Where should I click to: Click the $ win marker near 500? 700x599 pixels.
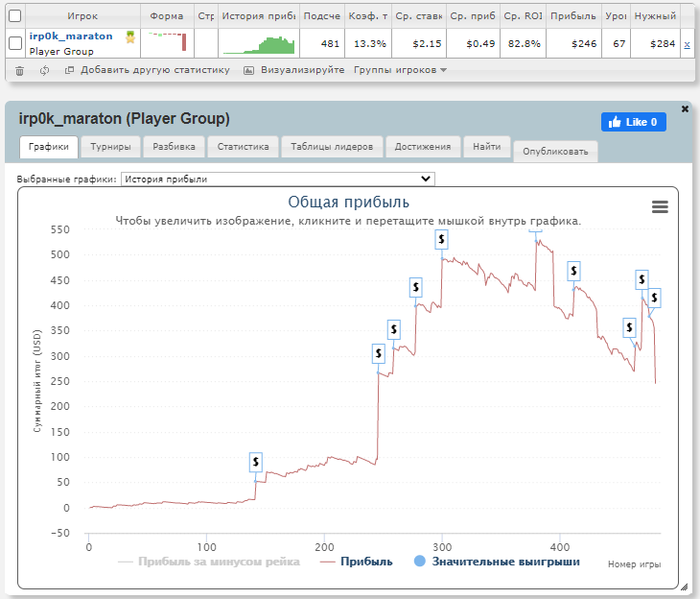click(x=442, y=239)
